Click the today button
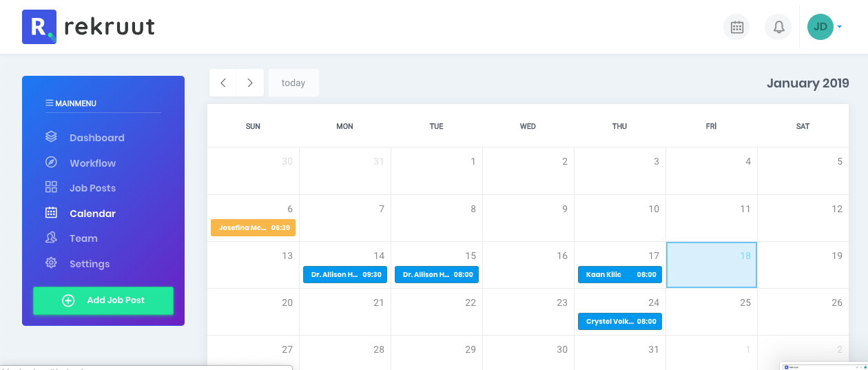 pyautogui.click(x=293, y=83)
